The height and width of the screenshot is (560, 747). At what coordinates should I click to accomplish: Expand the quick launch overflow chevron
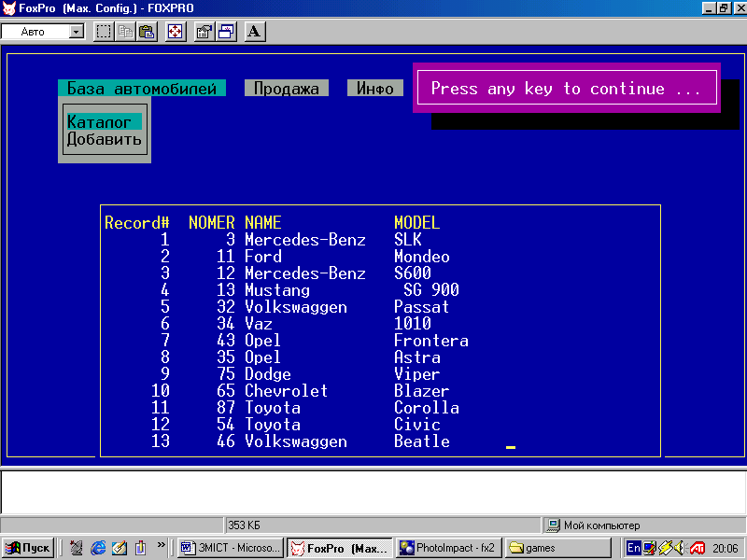coord(161,545)
